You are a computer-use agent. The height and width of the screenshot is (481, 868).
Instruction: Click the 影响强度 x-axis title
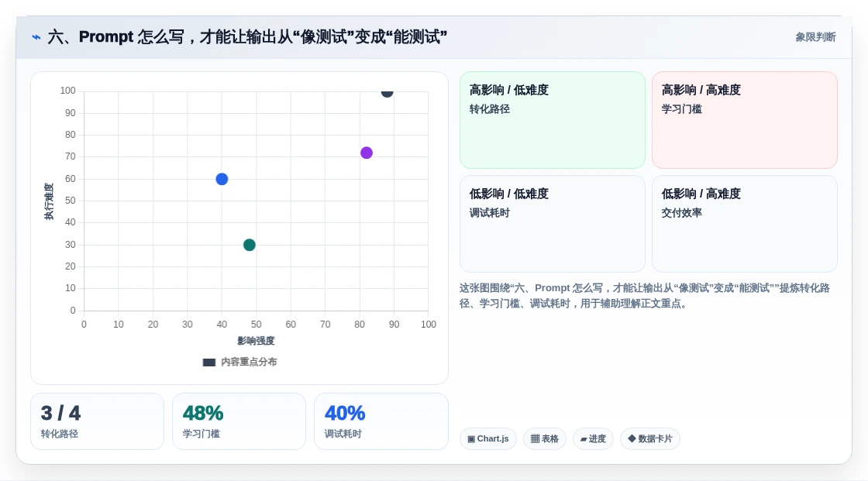click(256, 341)
